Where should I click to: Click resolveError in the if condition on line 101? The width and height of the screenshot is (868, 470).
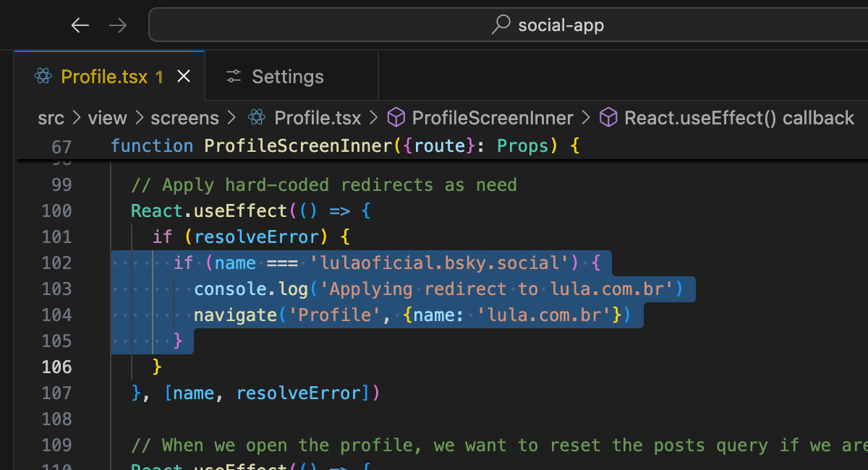coord(256,237)
